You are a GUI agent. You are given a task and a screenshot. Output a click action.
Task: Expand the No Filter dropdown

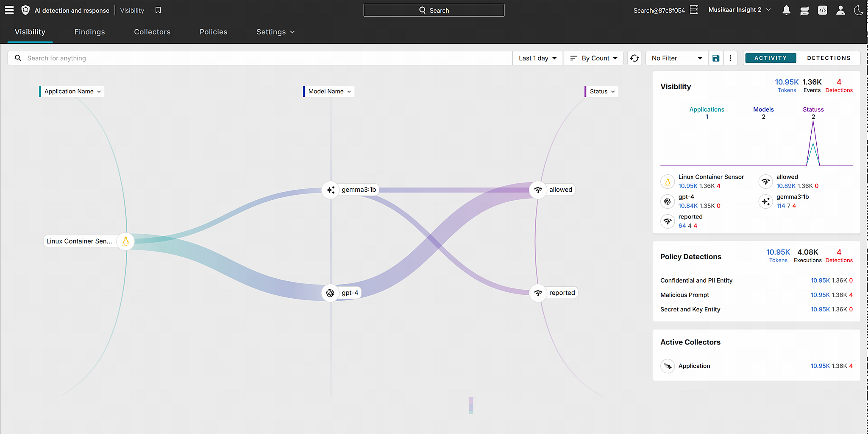[676, 58]
